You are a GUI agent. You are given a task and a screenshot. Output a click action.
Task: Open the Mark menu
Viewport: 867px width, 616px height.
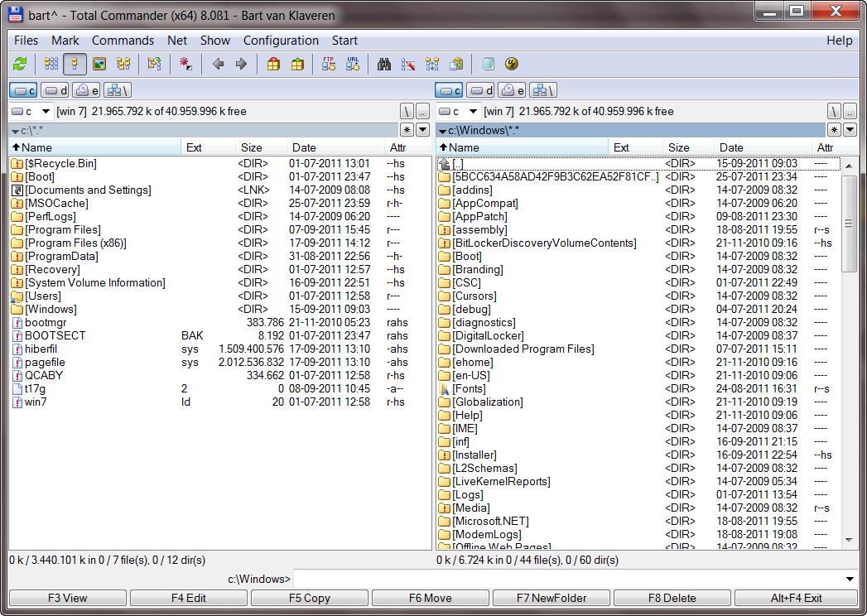[x=65, y=41]
